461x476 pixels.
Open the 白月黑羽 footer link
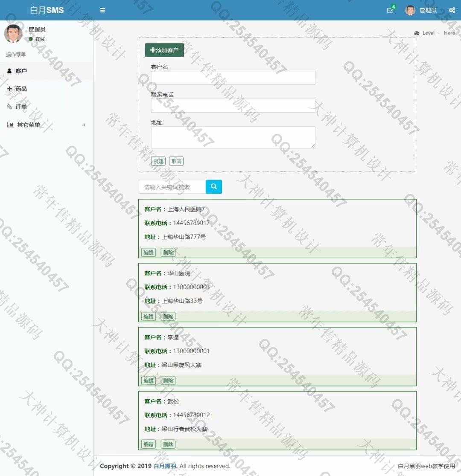165,466
